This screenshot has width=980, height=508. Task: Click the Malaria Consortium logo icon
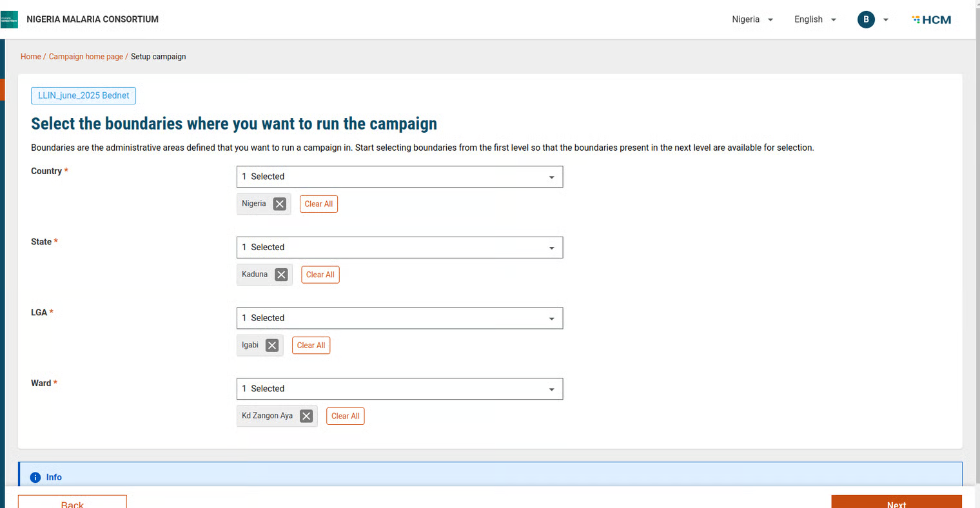coord(10,19)
